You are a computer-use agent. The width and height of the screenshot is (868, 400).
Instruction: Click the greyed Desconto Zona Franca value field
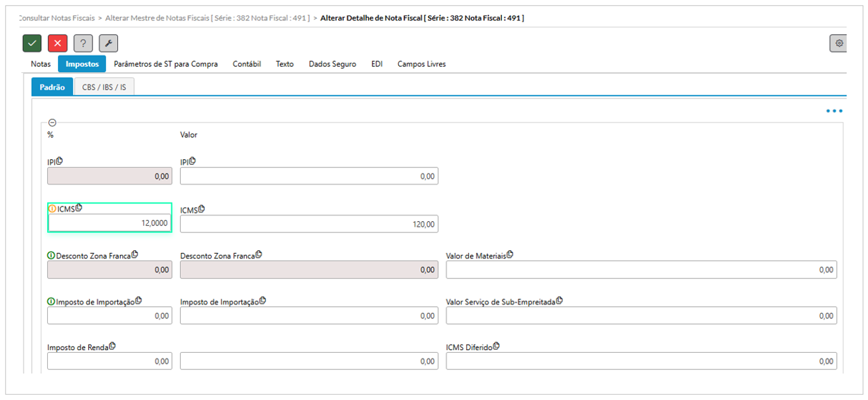pyautogui.click(x=309, y=269)
